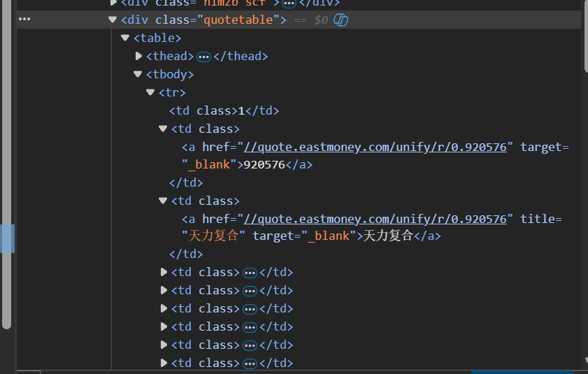The image size is (588, 374).
Task: Collapse the <tbody> node
Action: (x=138, y=74)
